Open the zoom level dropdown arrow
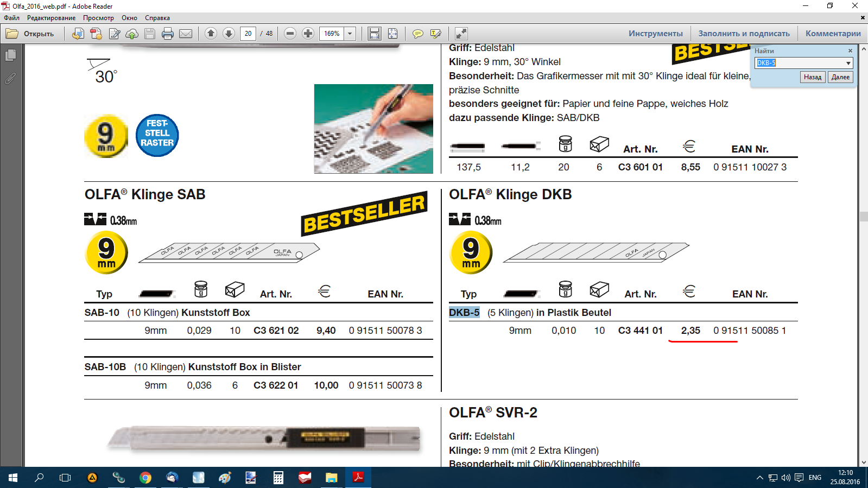Image resolution: width=868 pixels, height=488 pixels. [x=350, y=34]
